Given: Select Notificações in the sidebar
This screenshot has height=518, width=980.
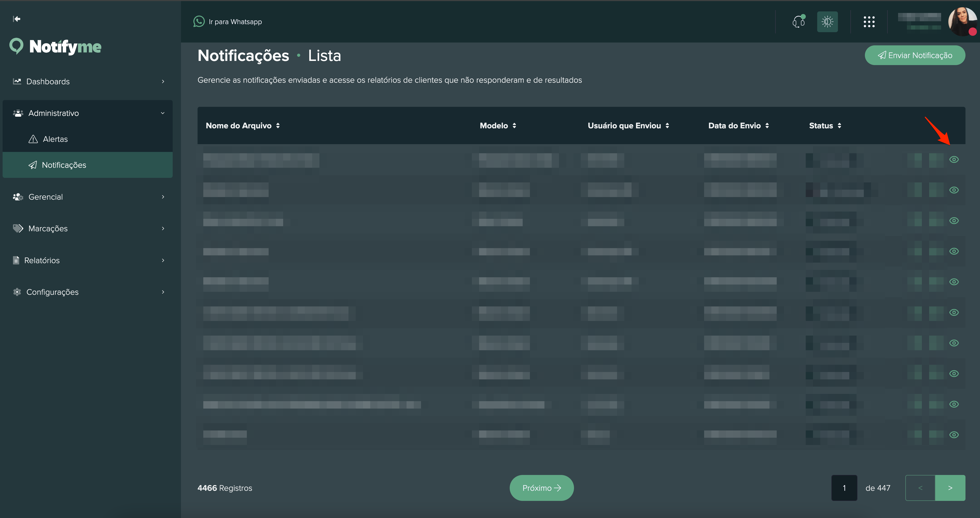Looking at the screenshot, I should (x=64, y=165).
